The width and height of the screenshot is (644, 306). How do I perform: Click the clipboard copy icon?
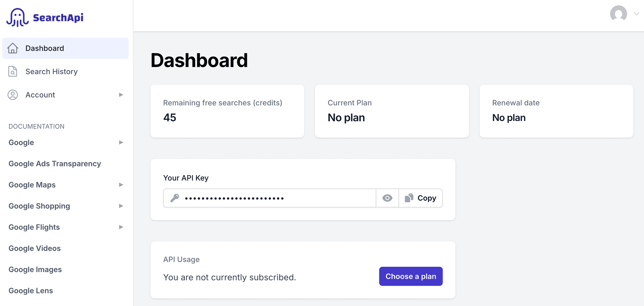409,198
